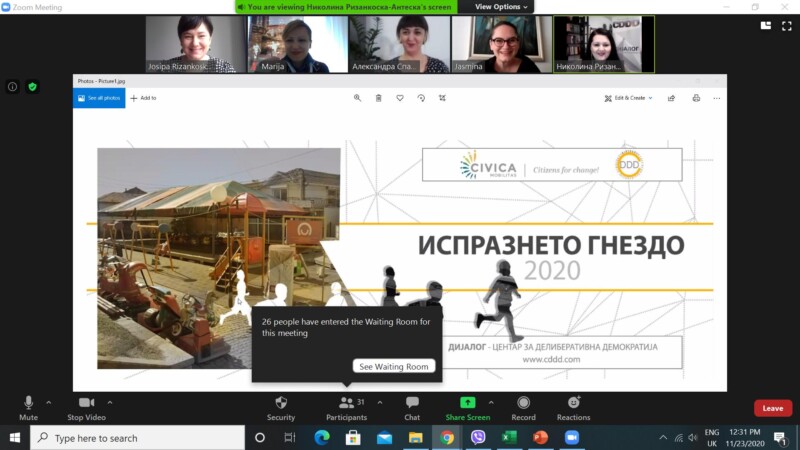Click the zoom magnifier in Photos toolbar
This screenshot has width=800, height=450.
(x=357, y=98)
